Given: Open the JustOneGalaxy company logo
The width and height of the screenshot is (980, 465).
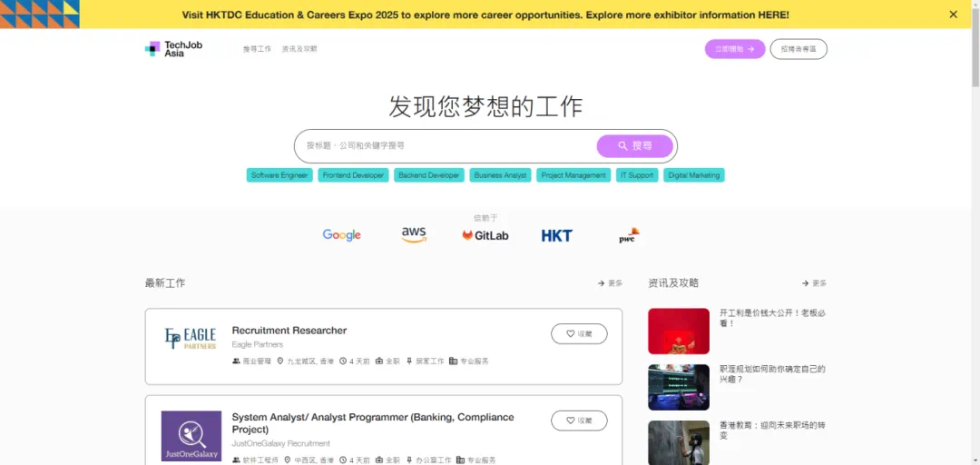Looking at the screenshot, I should (191, 435).
